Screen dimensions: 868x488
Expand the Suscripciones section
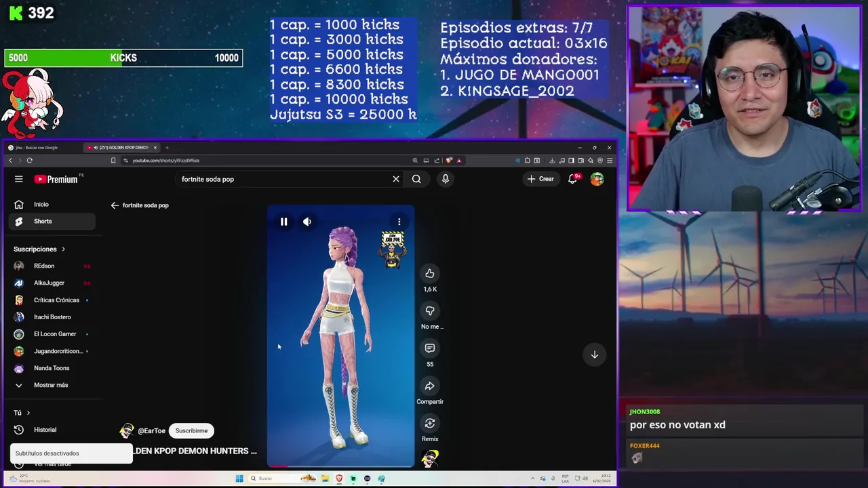coord(39,249)
